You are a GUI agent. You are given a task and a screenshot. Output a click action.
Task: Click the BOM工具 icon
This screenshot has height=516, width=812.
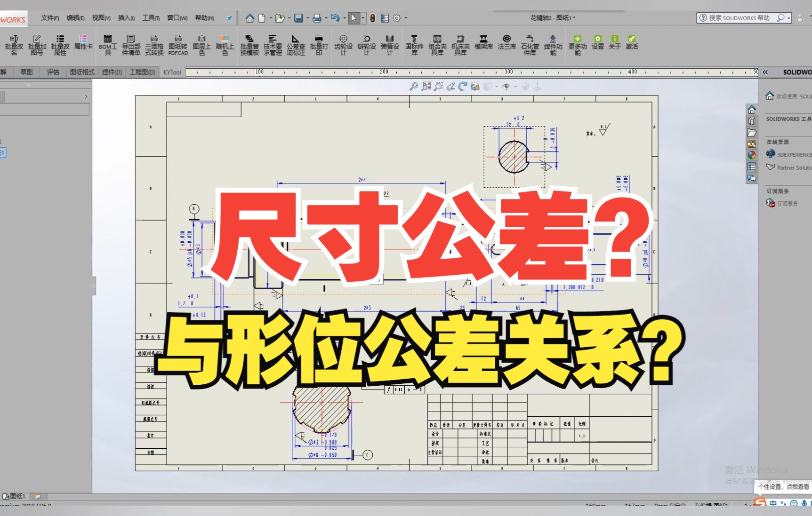pyautogui.click(x=108, y=45)
